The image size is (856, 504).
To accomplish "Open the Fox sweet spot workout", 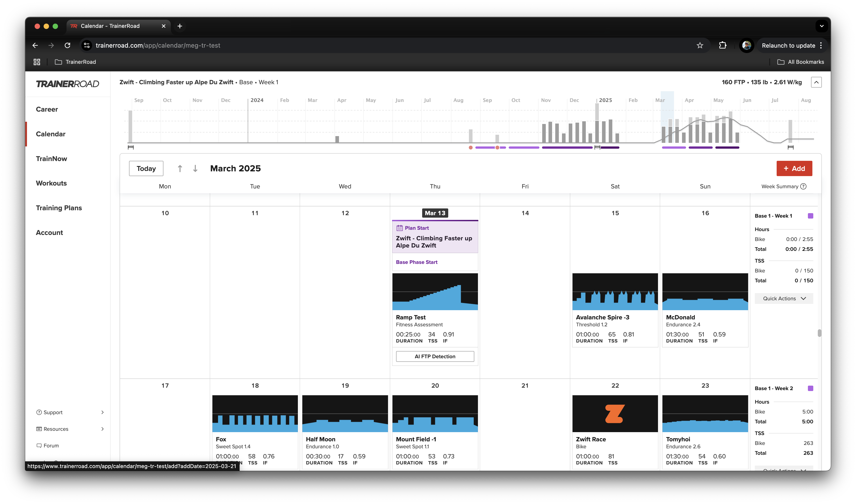I will 255,432.
